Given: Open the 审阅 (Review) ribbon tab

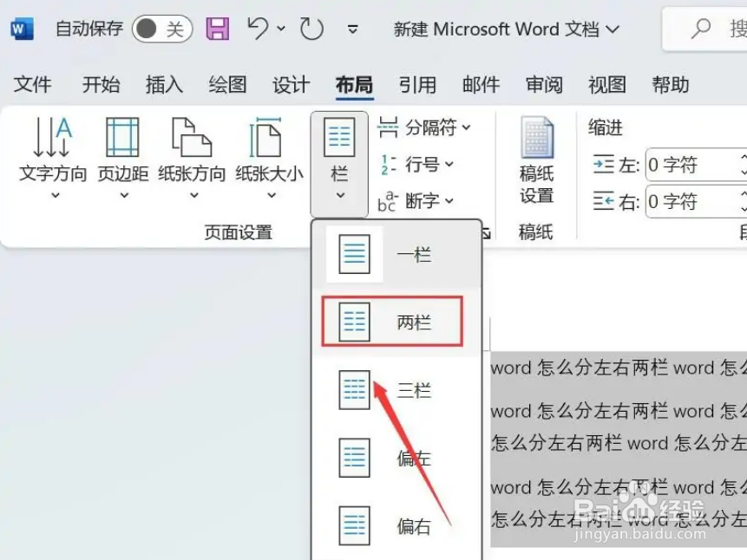Looking at the screenshot, I should (542, 84).
